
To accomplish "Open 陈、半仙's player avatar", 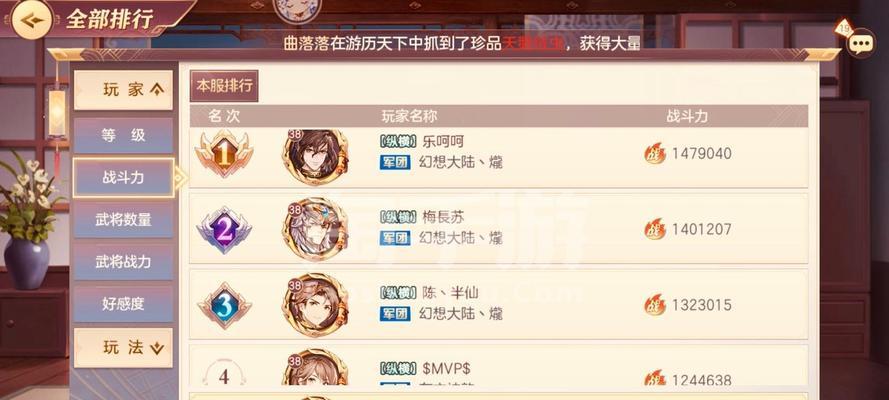I will point(316,305).
